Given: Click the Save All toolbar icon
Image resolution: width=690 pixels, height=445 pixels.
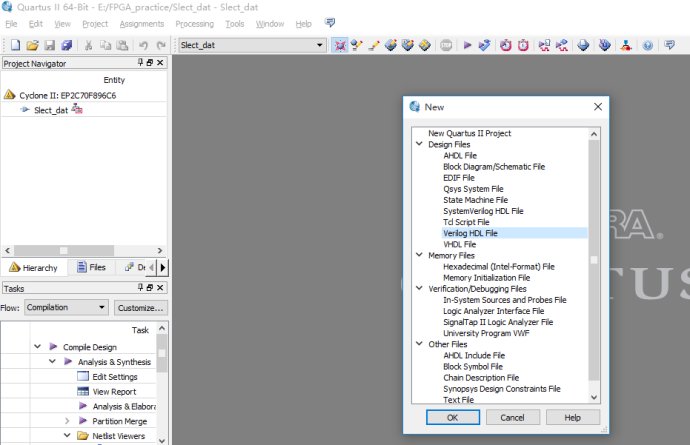Looking at the screenshot, I should point(66,45).
